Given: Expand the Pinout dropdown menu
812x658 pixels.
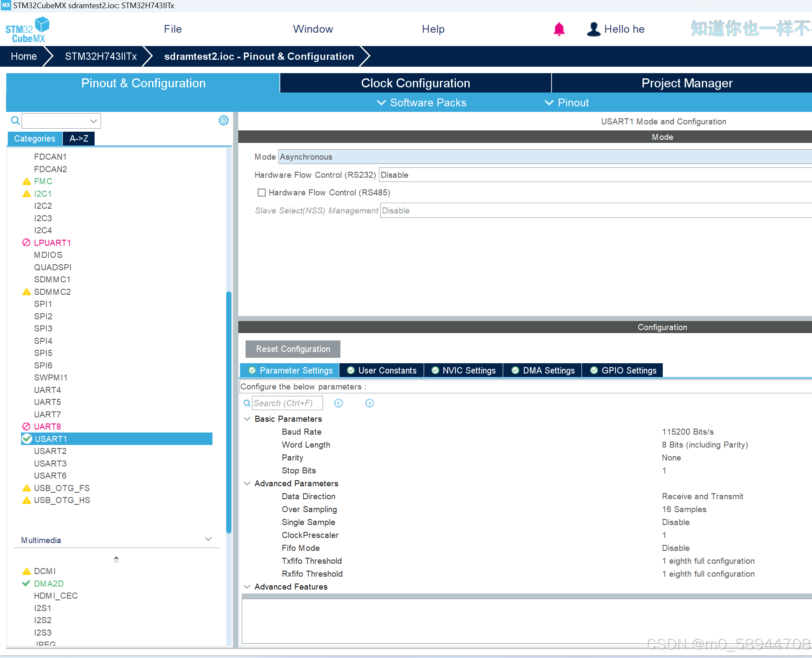Looking at the screenshot, I should click(567, 103).
